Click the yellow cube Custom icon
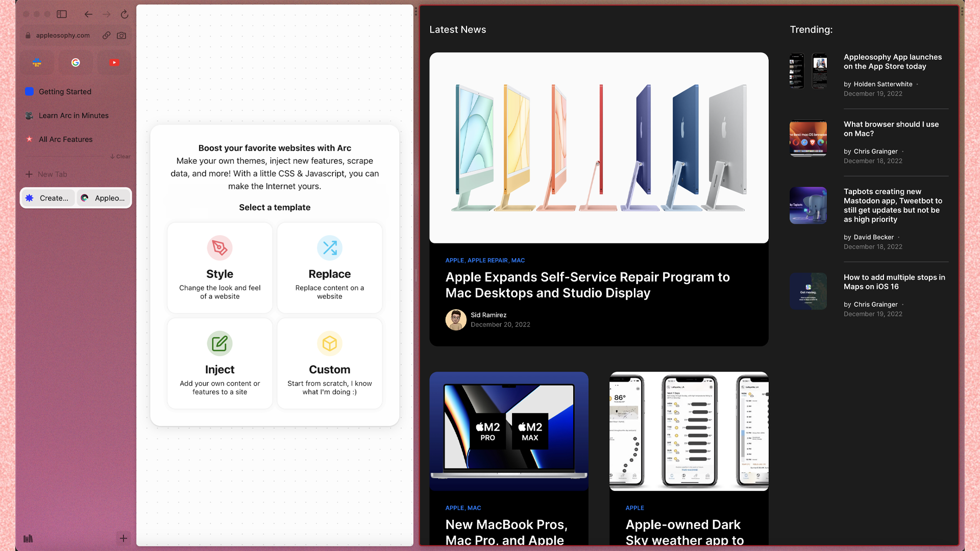 [x=330, y=343]
